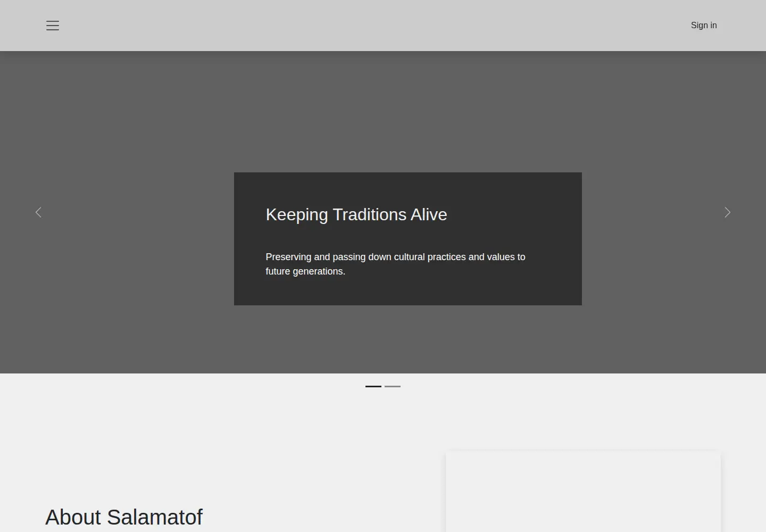Open the hamburger navigation menu

pos(53,26)
